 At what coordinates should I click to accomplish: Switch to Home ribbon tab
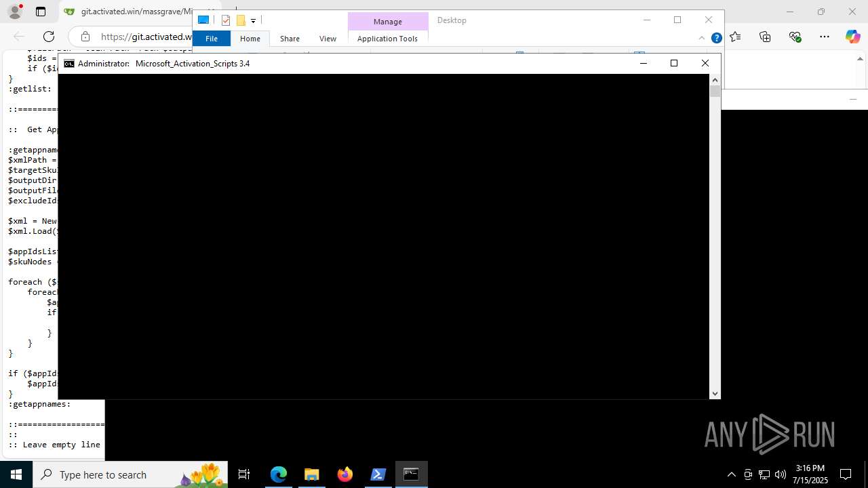point(250,39)
